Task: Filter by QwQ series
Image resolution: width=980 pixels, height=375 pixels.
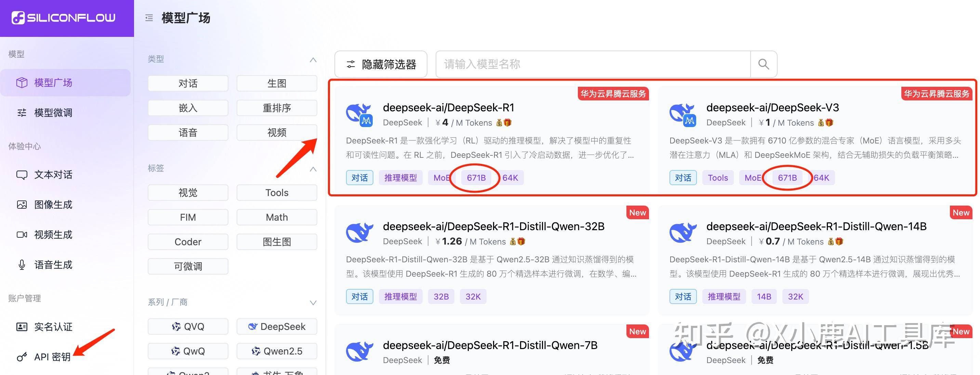Action: point(188,351)
